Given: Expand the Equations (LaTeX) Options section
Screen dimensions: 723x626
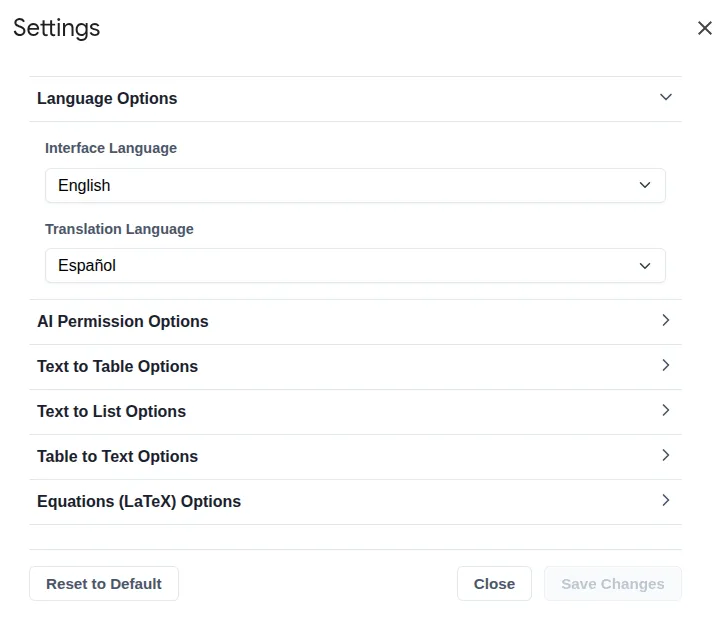Looking at the screenshot, I should point(355,501).
